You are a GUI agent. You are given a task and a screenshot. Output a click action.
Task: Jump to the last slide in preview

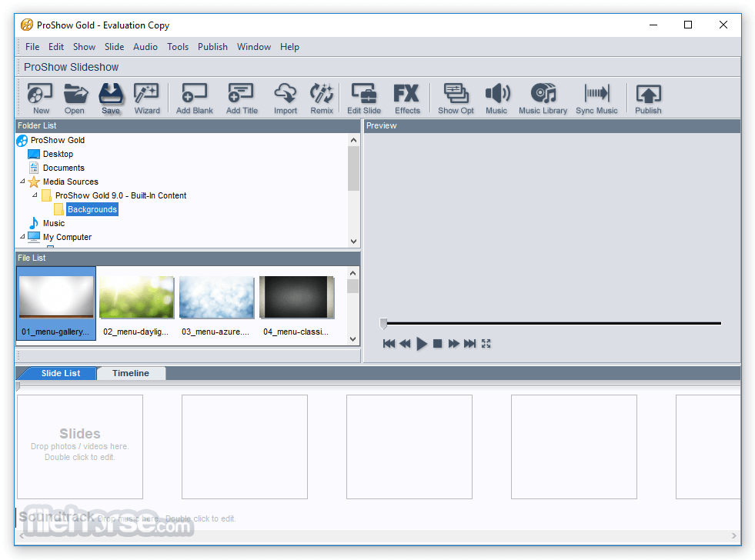469,344
